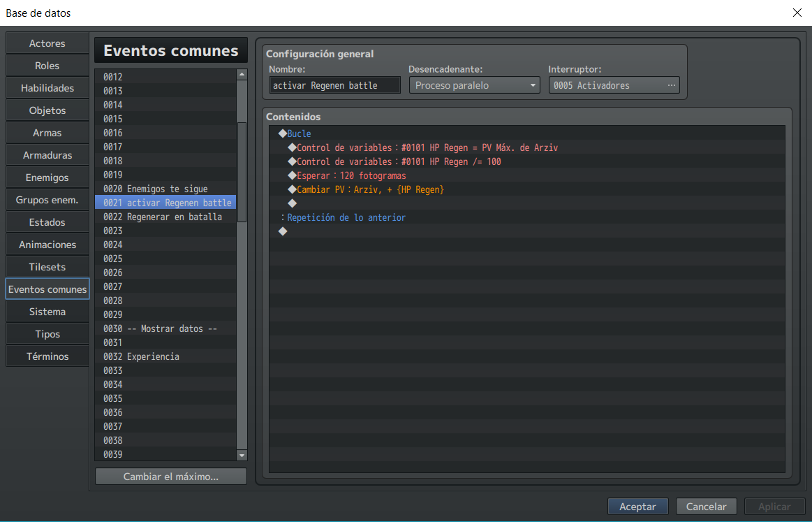Select empty event 0031
The width and height of the screenshot is (812, 522).
165,342
